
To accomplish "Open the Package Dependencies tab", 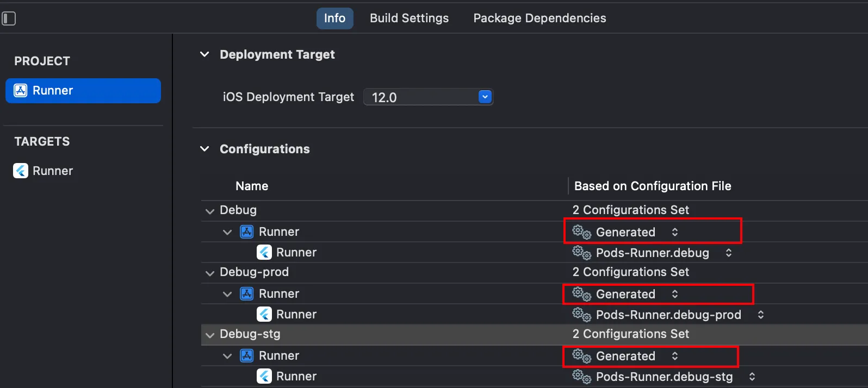I will 540,18.
